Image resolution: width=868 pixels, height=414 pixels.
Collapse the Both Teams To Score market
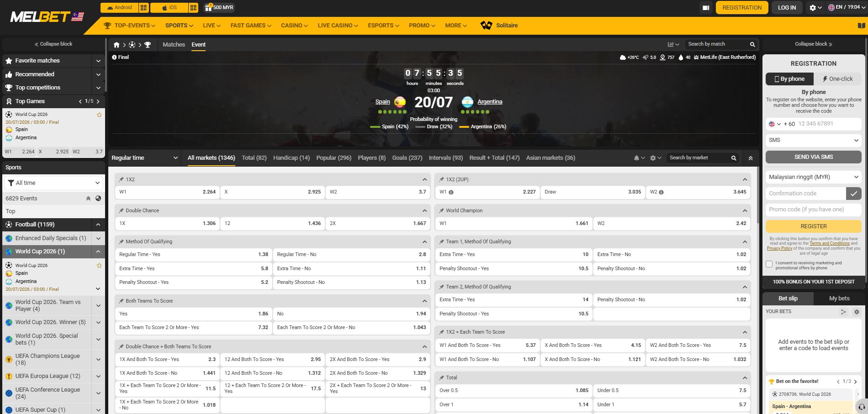[424, 301]
